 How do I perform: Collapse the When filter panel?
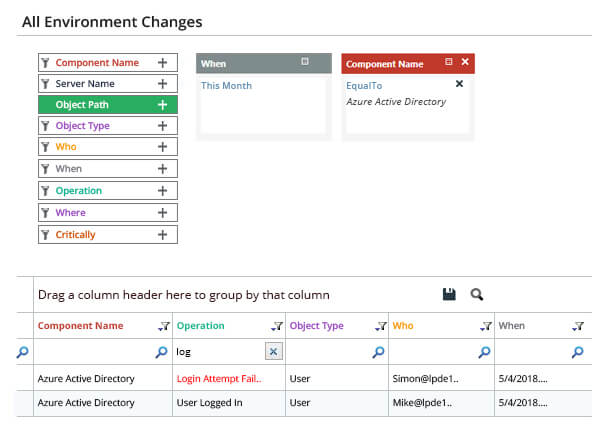pyautogui.click(x=305, y=61)
